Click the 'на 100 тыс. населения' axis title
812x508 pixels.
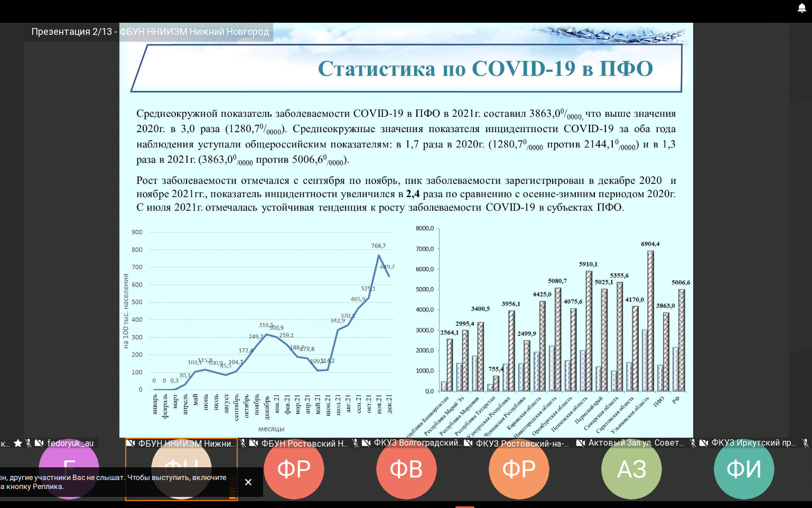[126, 310]
